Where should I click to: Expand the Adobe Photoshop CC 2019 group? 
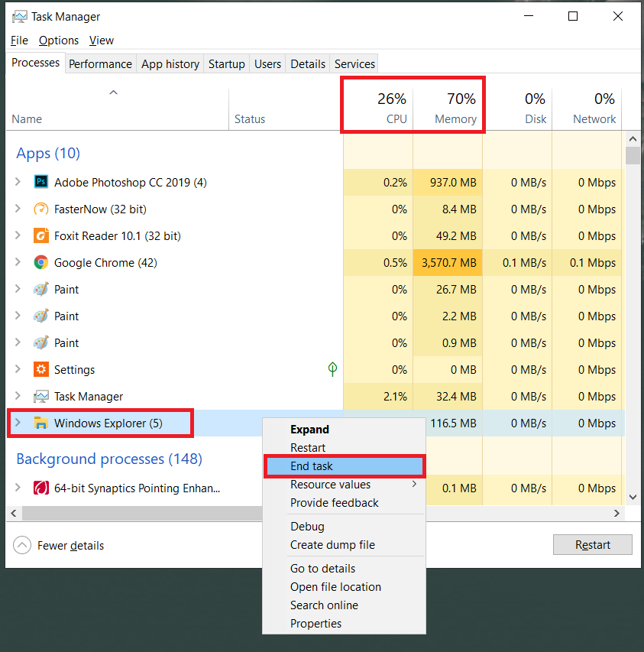(18, 182)
